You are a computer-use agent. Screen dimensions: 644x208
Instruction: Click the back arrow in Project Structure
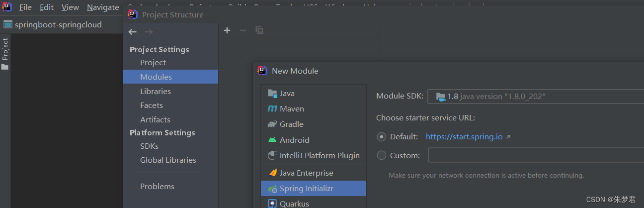coord(132,32)
